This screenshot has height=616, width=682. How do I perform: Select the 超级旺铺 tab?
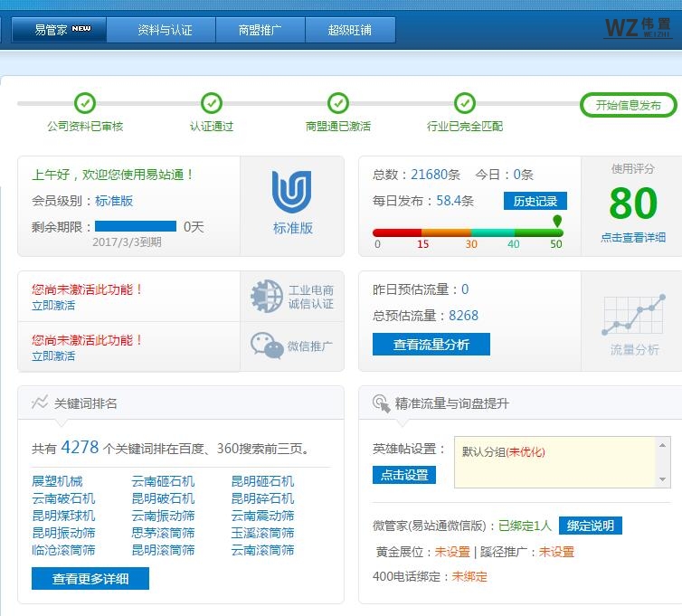point(350,30)
